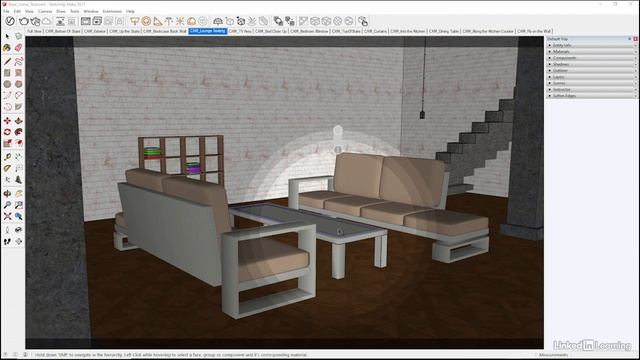Image resolution: width=640 pixels, height=360 pixels.
Task: Open the Camera menu
Action: tap(45, 11)
